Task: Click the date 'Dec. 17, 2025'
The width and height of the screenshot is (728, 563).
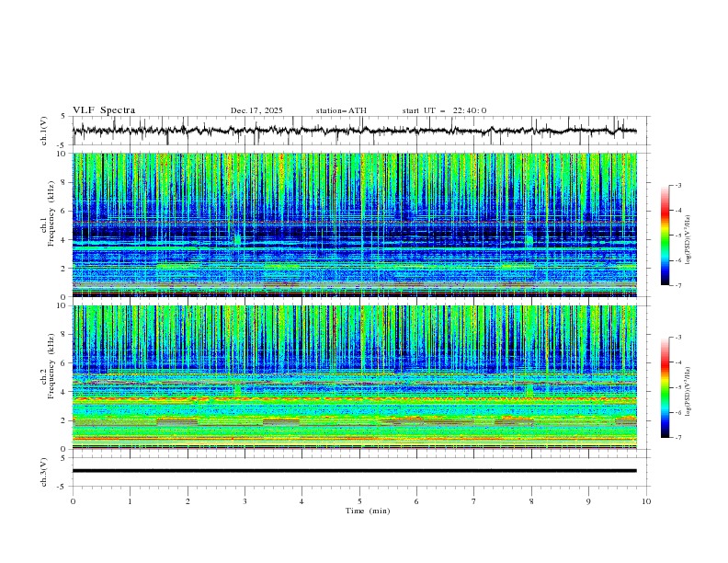Action: point(256,110)
